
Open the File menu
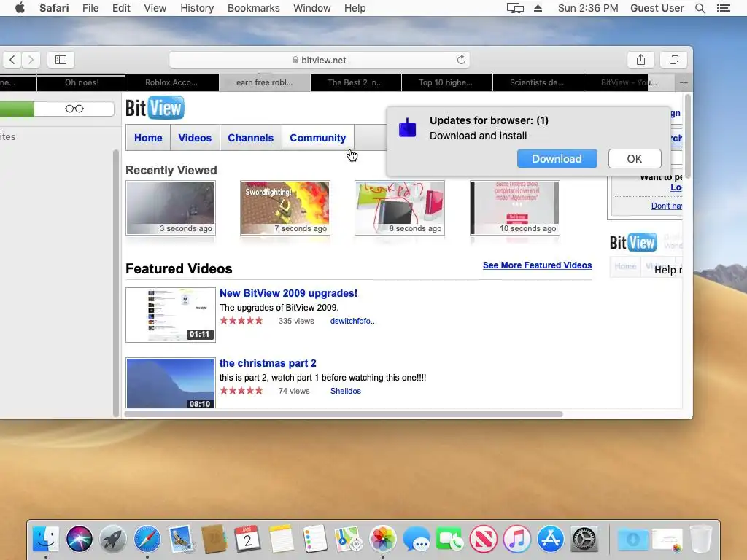[x=90, y=8]
